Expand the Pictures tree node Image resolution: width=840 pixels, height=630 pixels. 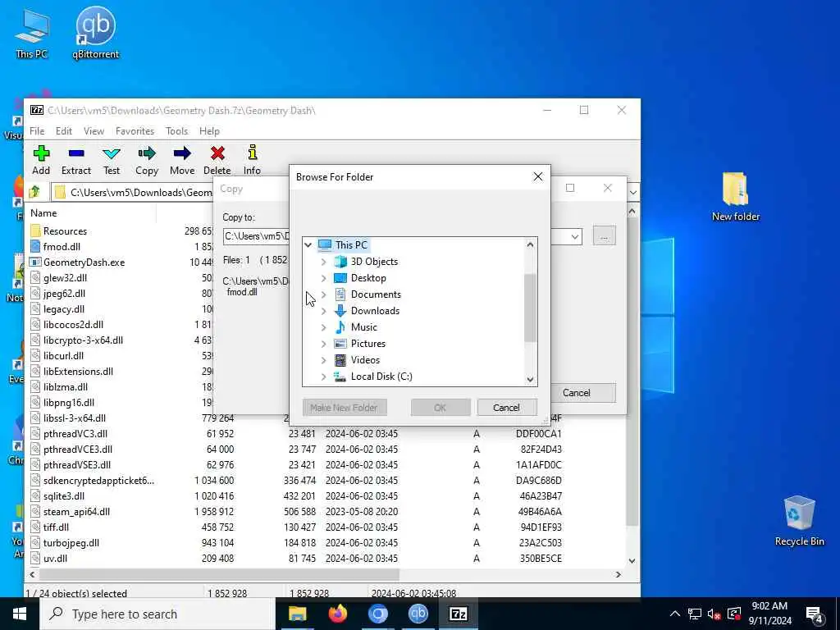(x=323, y=344)
